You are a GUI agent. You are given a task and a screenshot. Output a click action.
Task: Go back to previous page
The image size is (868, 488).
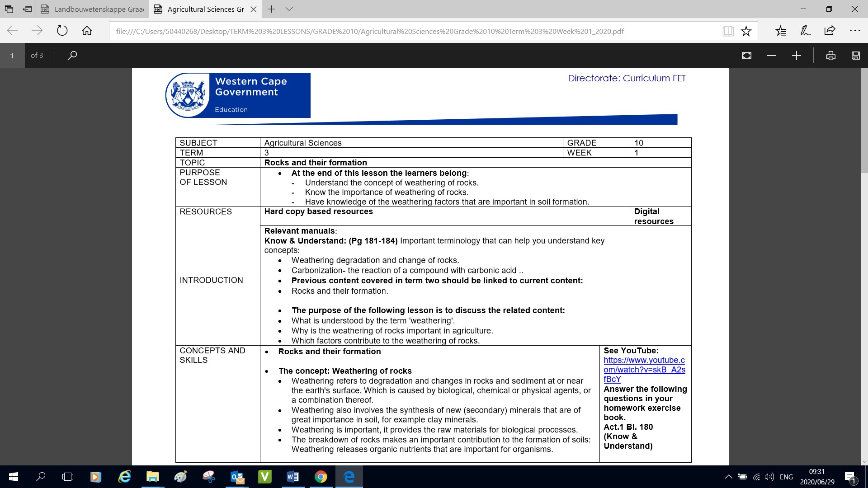pyautogui.click(x=13, y=31)
